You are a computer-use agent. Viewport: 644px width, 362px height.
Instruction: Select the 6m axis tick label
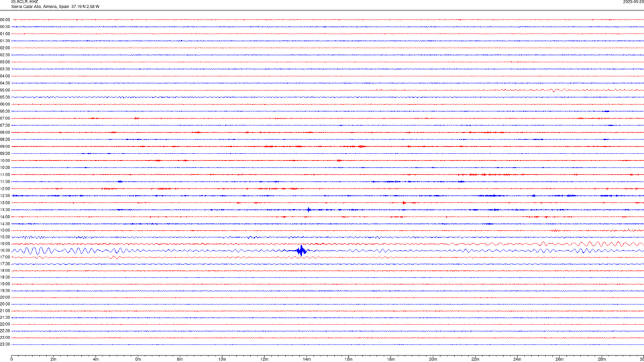(138, 359)
